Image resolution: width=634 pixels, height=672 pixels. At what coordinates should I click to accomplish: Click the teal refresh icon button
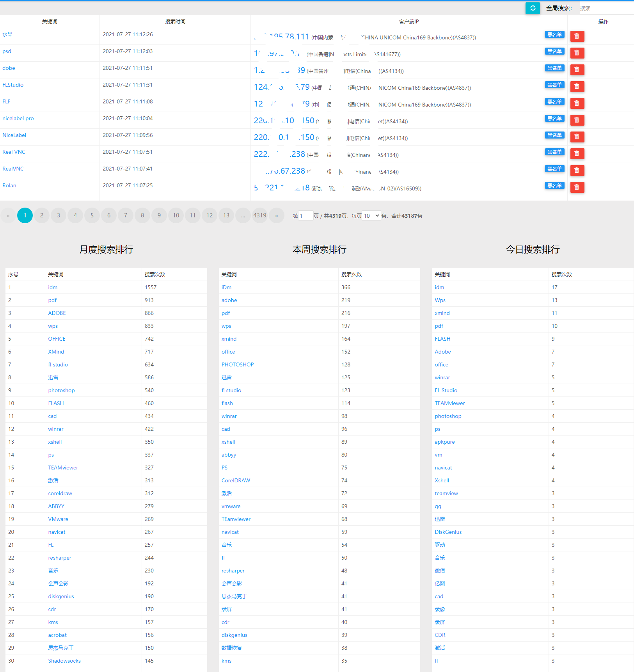[x=533, y=8]
